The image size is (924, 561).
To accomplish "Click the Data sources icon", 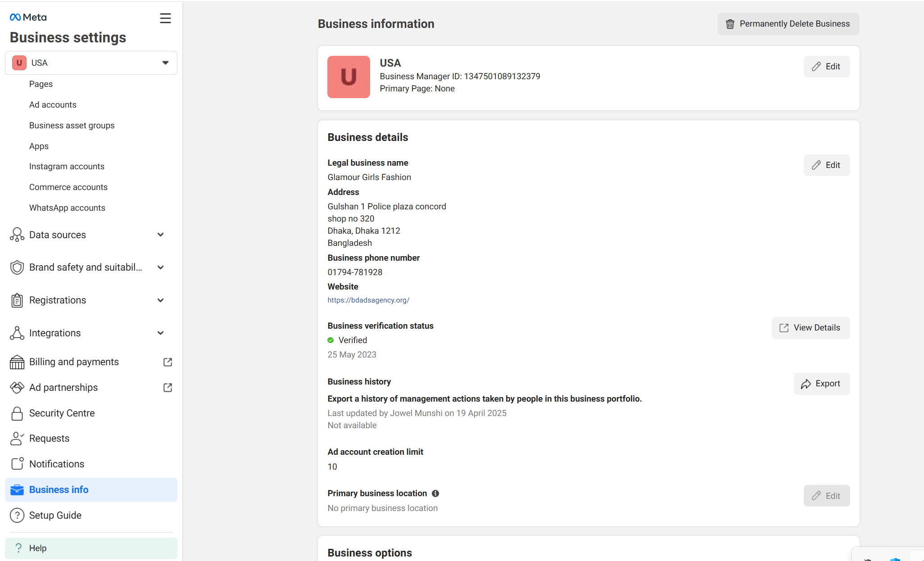I will (17, 235).
